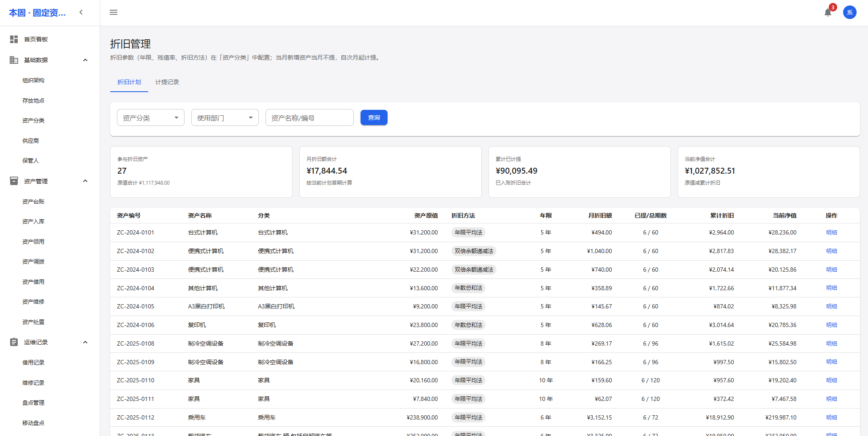Click the 基础数据 building icon
The height and width of the screenshot is (436, 868).
click(x=14, y=60)
